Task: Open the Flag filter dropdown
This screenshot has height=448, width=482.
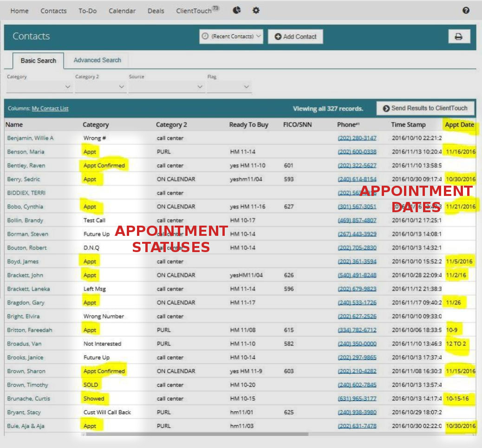Action: pos(229,87)
